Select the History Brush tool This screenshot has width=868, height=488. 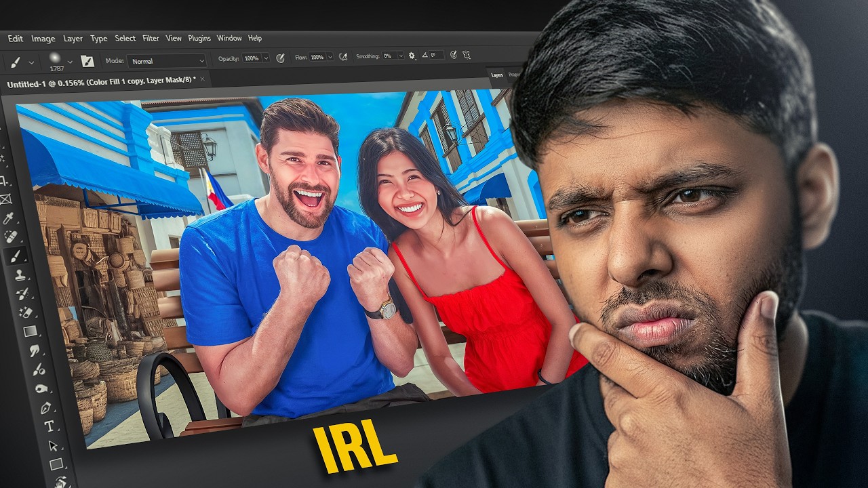coord(22,293)
